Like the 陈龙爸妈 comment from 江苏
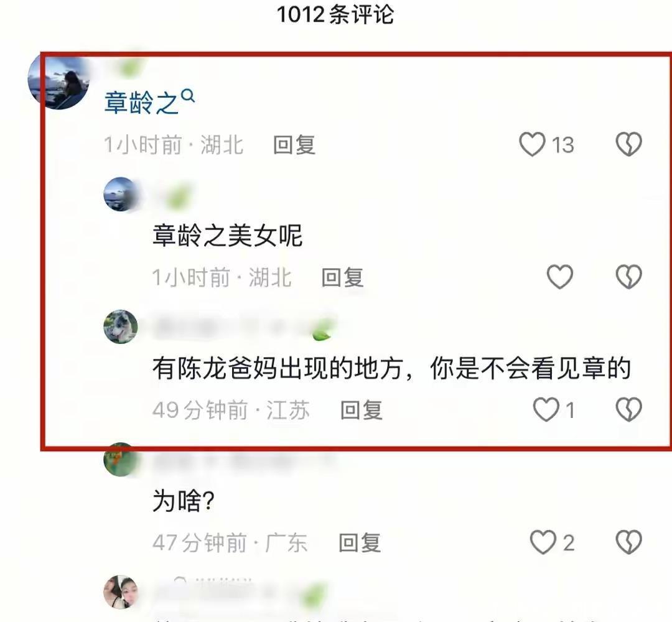Viewport: 672px width, 622px height. [546, 409]
